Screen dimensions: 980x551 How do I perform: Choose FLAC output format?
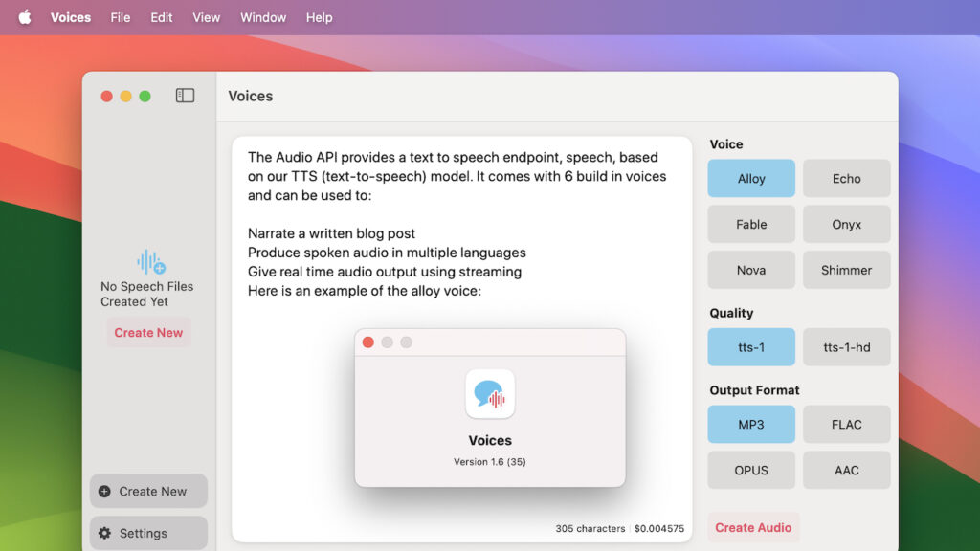846,424
